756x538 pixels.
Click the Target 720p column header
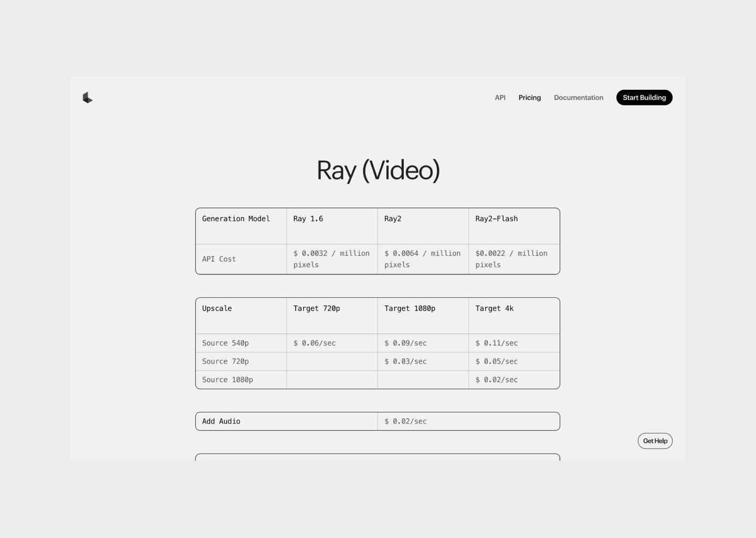tap(317, 308)
